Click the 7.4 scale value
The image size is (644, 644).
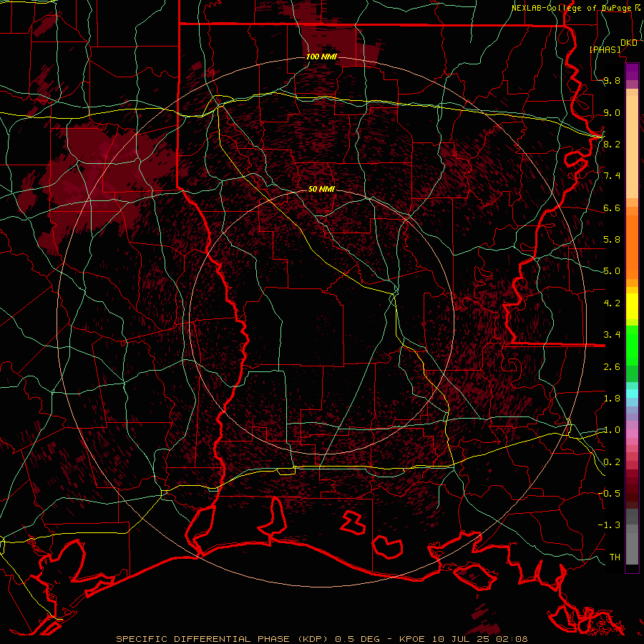(x=612, y=176)
